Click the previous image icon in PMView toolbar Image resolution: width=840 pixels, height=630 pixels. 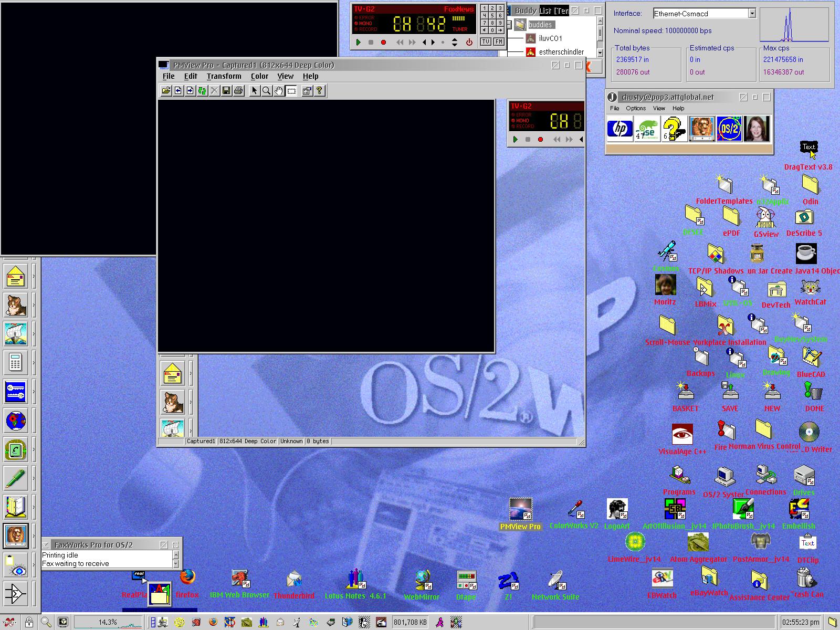tap(178, 91)
